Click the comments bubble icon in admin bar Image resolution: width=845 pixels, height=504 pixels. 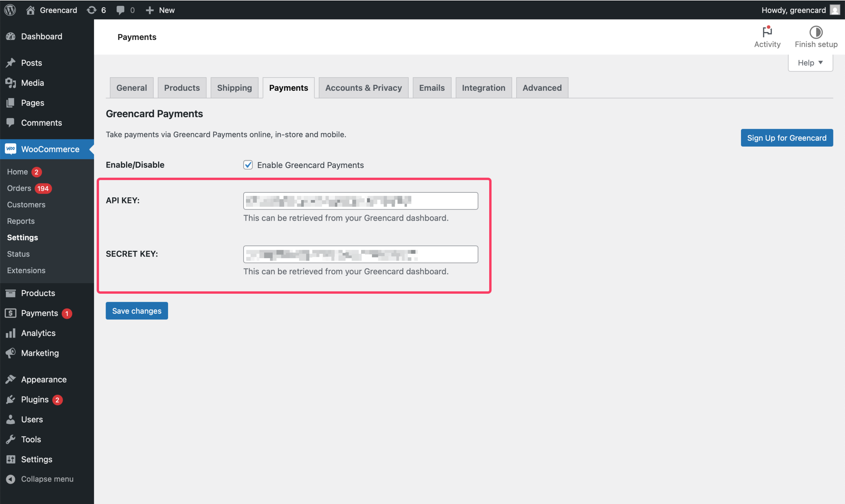tap(120, 10)
